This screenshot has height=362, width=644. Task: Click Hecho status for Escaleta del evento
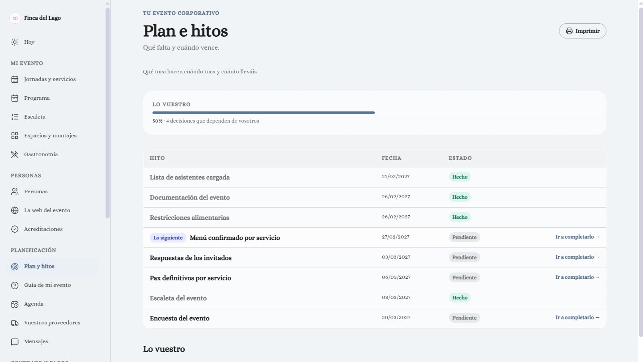tap(460, 298)
